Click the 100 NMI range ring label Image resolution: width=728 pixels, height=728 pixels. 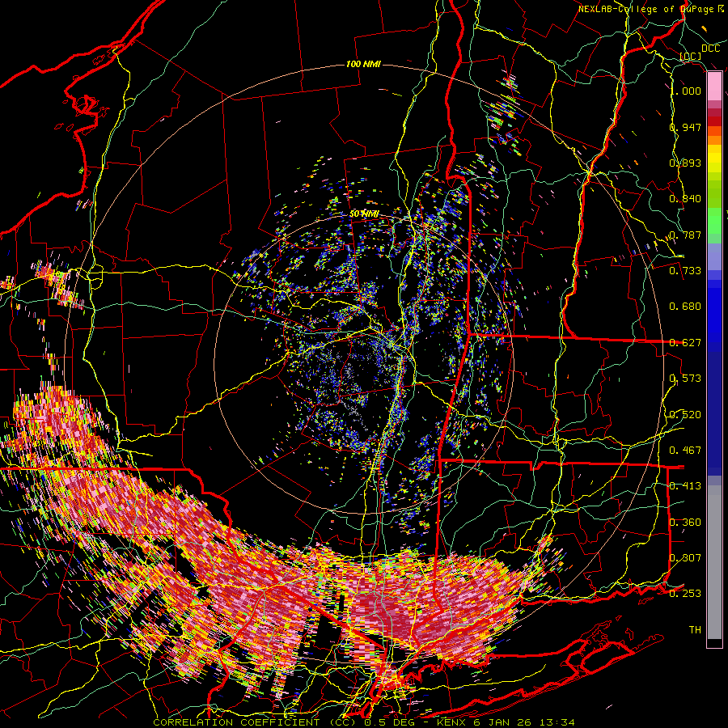pos(363,64)
